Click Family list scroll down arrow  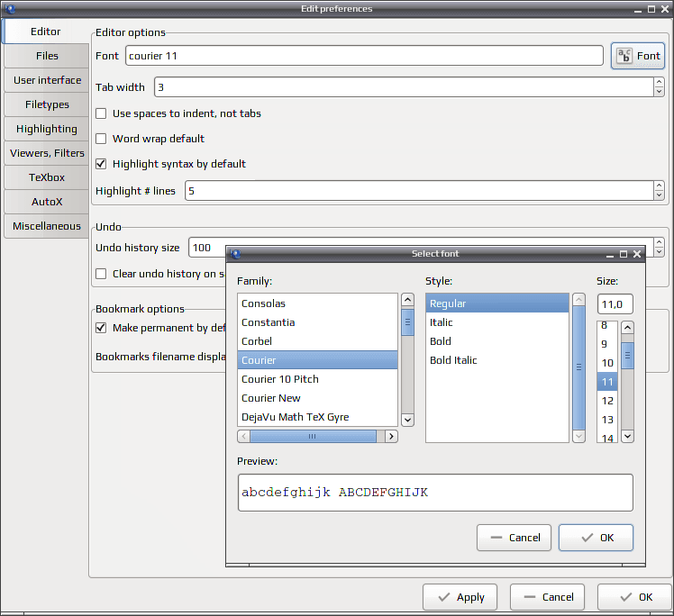click(x=407, y=420)
